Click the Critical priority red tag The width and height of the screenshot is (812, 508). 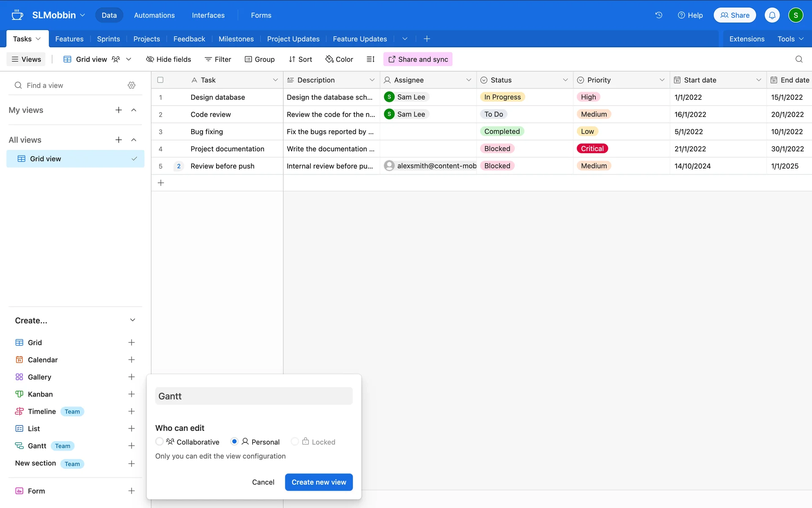click(592, 149)
